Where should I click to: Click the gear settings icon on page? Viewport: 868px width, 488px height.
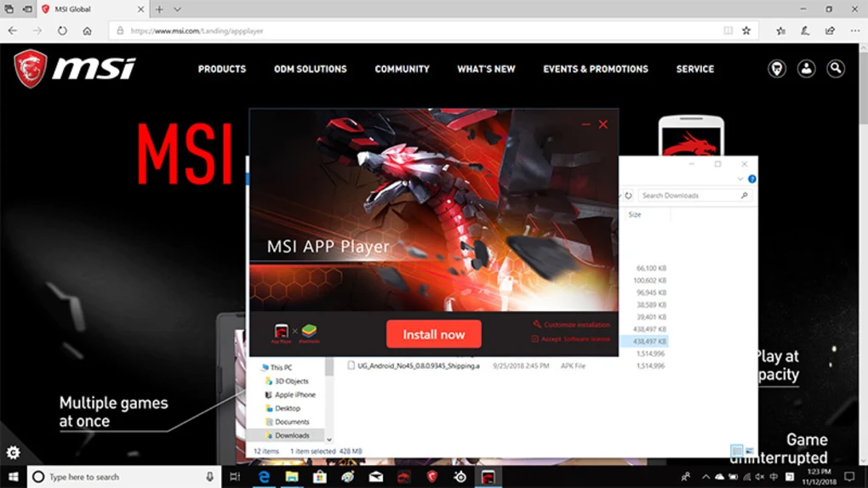(13, 452)
